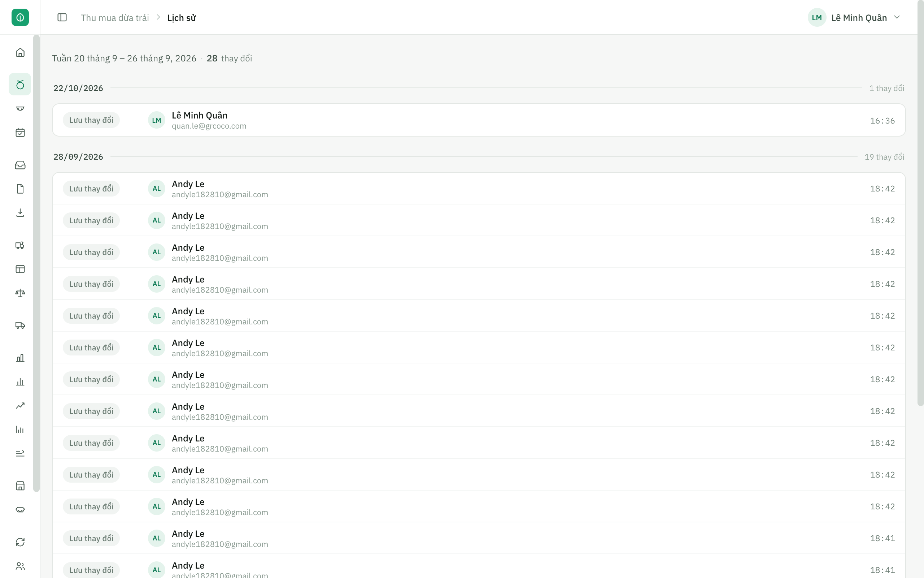The image size is (924, 578).
Task: Open the document file sidebar icon
Action: [x=20, y=189]
